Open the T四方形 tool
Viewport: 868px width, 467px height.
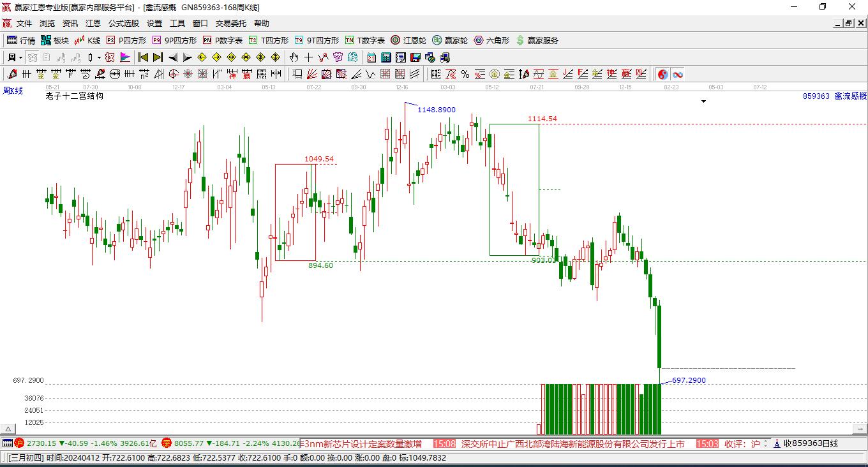pyautogui.click(x=269, y=40)
